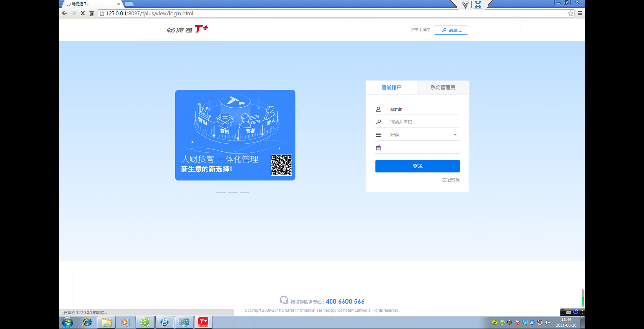
Task: Go back using the browser back arrow
Action: (x=64, y=13)
